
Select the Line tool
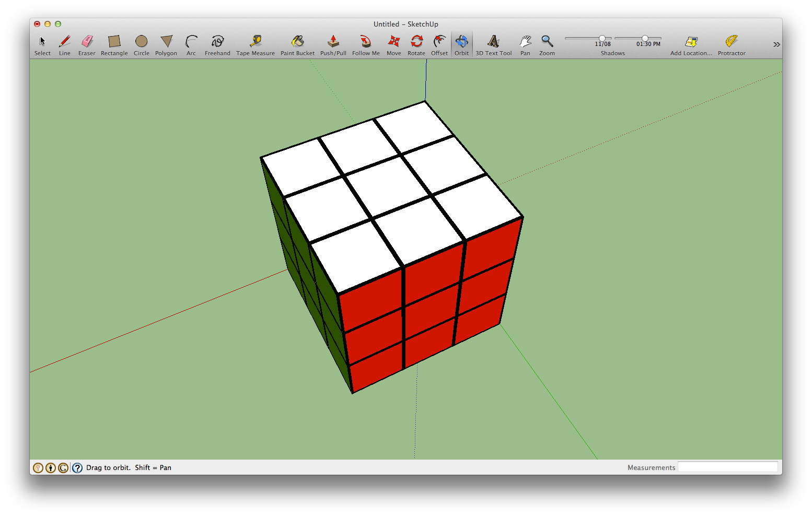click(x=64, y=42)
